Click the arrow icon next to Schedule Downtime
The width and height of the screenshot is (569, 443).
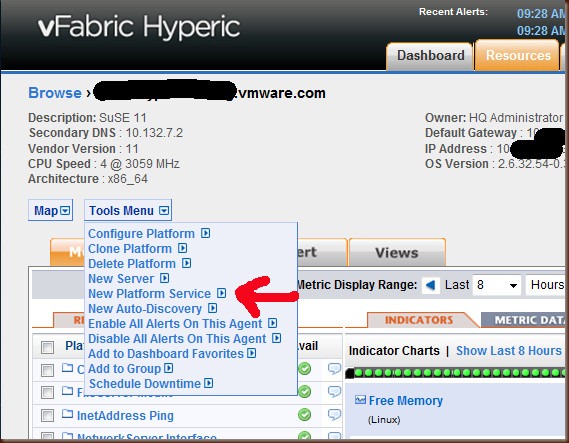(208, 383)
